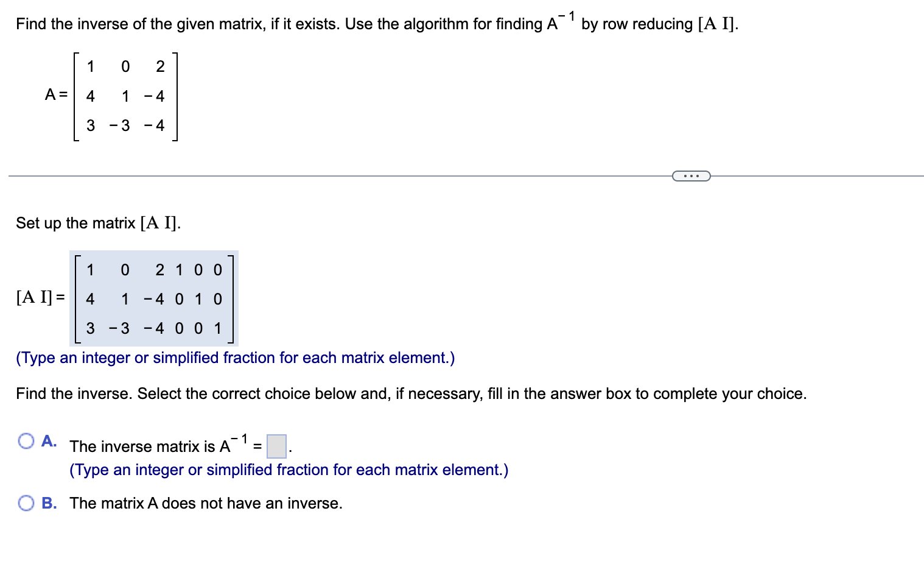Select choice A radio button
The height and width of the screenshot is (564, 924).
(x=26, y=440)
